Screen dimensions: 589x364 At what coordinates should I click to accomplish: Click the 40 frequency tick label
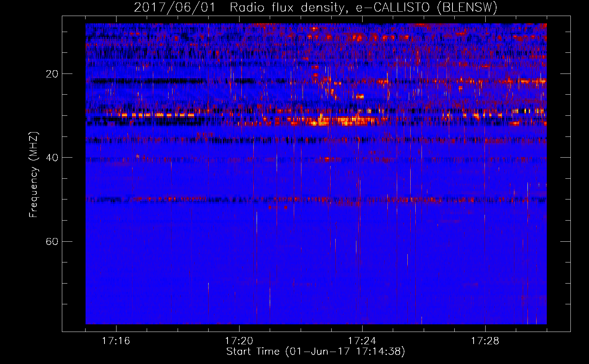pos(52,158)
